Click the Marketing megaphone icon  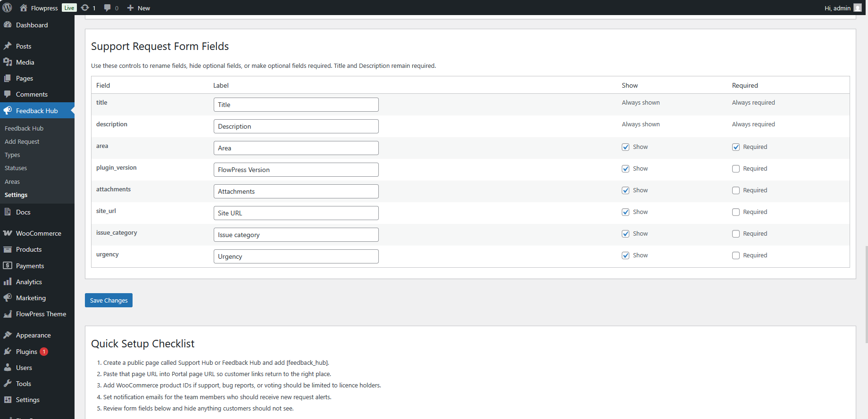coord(8,298)
